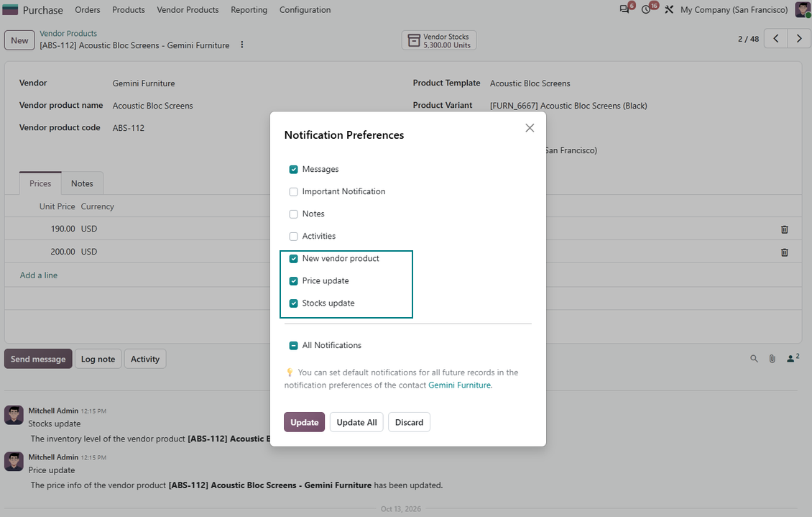Go to Vendor Products breadcrumb
Viewport: 812px width, 517px height.
point(68,33)
